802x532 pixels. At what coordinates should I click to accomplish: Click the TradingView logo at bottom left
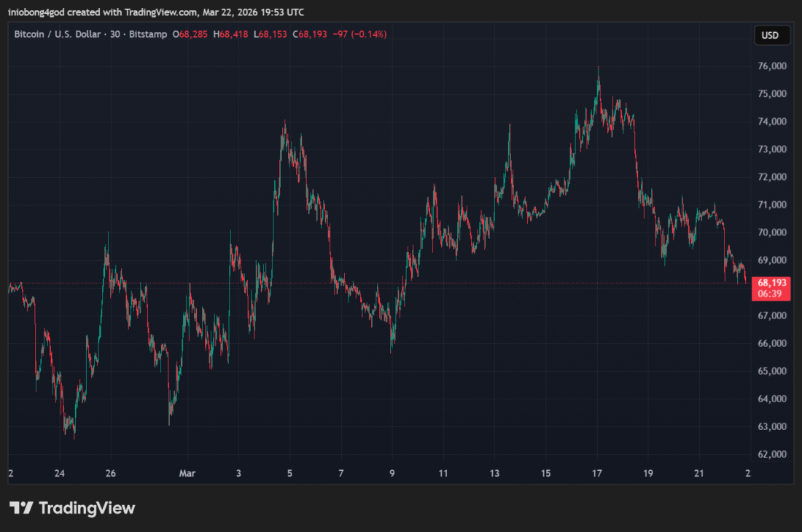point(73,508)
